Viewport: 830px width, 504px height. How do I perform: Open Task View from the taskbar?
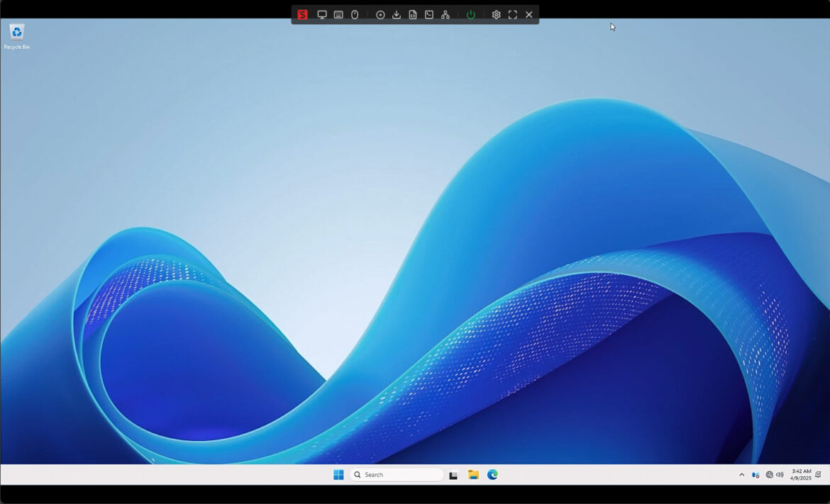click(x=453, y=475)
